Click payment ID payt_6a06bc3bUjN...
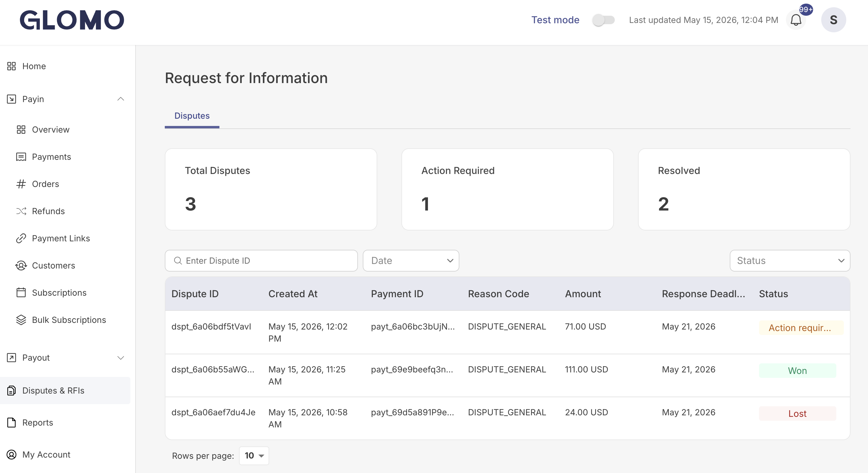This screenshot has width=868, height=473. tap(413, 327)
